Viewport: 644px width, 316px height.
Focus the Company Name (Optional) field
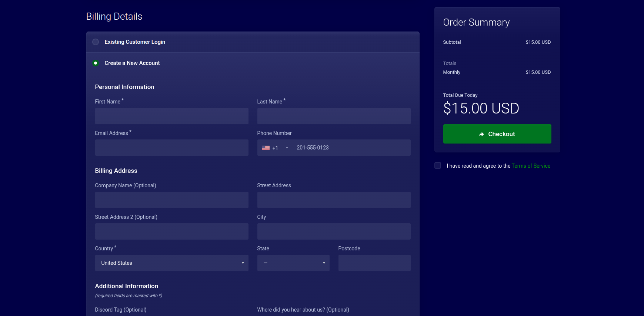tap(171, 200)
